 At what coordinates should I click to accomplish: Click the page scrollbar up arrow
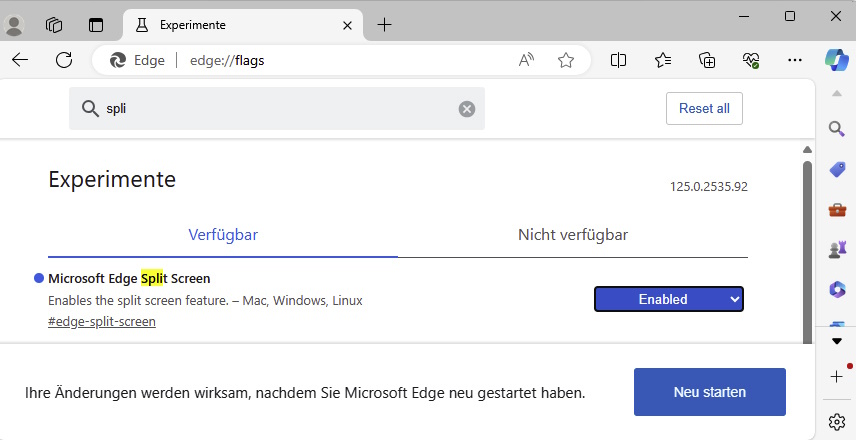[807, 150]
